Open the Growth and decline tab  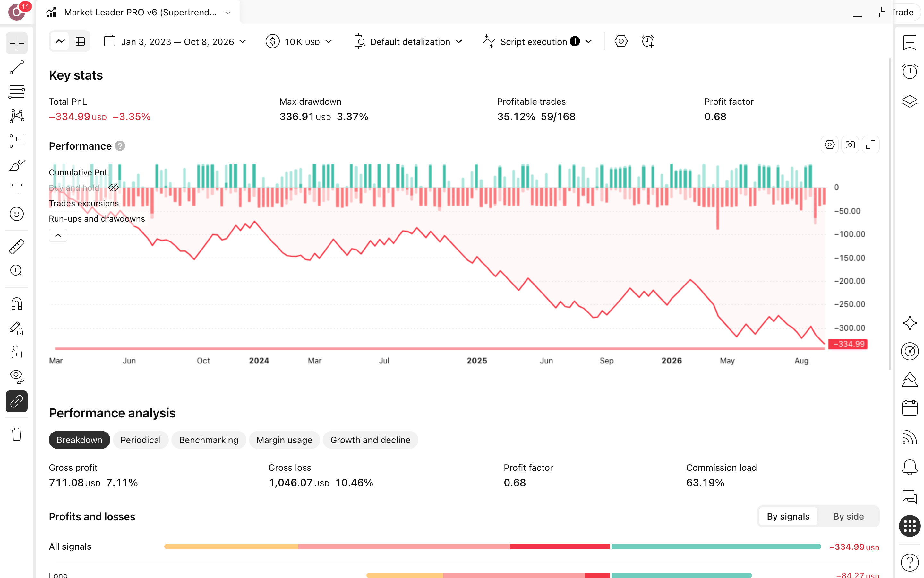pyautogui.click(x=370, y=440)
